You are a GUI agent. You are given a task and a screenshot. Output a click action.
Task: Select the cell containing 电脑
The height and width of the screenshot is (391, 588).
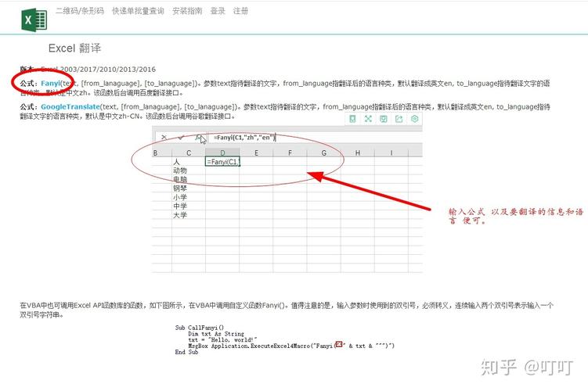[x=189, y=180]
